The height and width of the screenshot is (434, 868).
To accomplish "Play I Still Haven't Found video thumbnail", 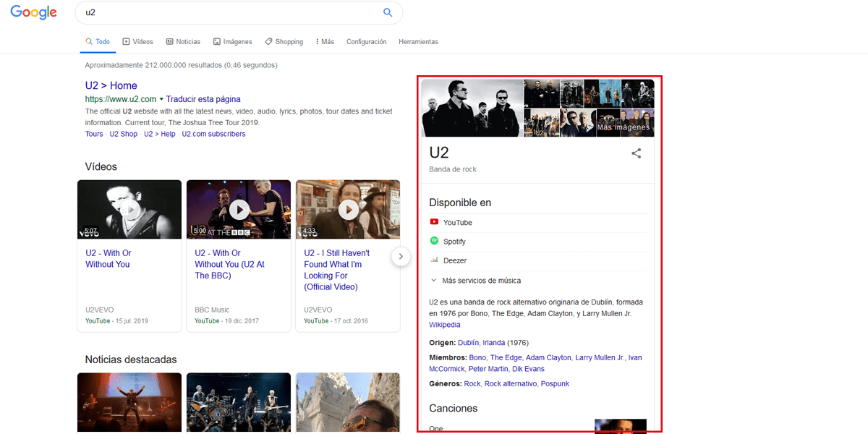I will pos(348,210).
